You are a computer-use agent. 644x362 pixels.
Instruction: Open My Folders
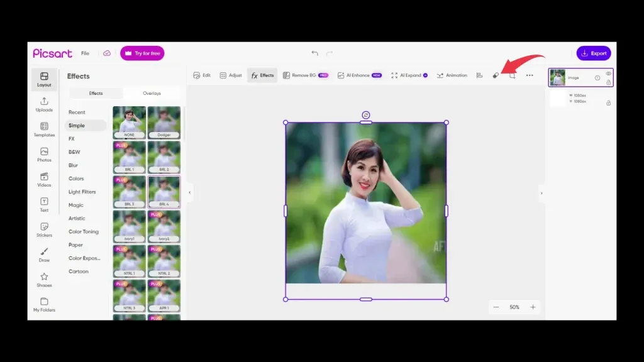pyautogui.click(x=44, y=305)
